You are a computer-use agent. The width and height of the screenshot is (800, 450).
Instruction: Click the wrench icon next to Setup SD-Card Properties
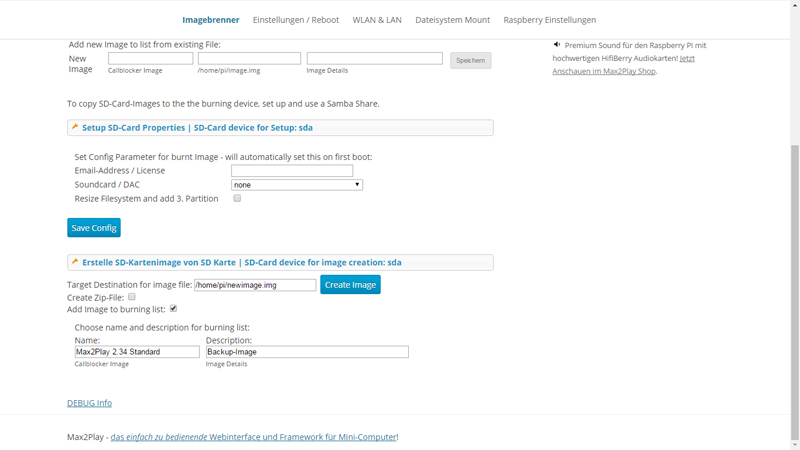pos(75,127)
